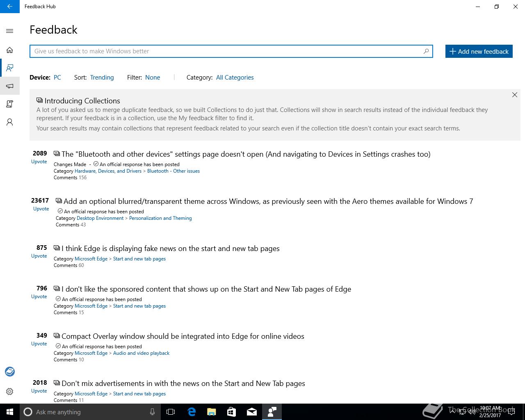Open Announcements megaphone sidebar icon
Viewport: 525px width, 420px height.
(x=10, y=86)
